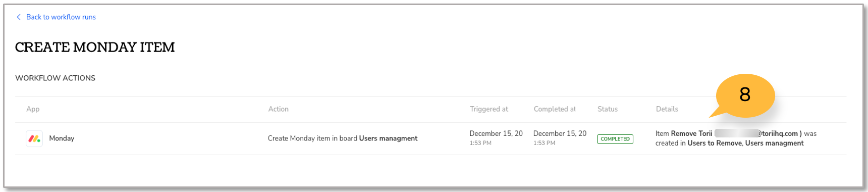Viewport: 868px width, 192px height.
Task: Click the App column header
Action: [x=33, y=109]
